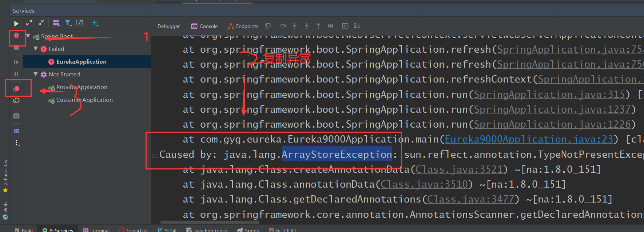The image size is (644, 232).
Task: Click highlighted ArrayStoreException text
Action: point(337,155)
